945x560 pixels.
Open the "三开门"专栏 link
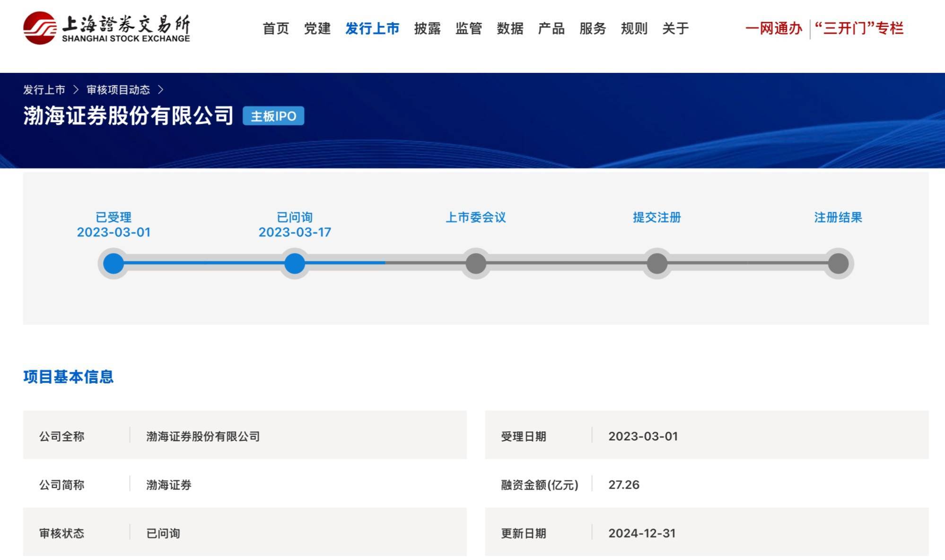[x=859, y=28]
